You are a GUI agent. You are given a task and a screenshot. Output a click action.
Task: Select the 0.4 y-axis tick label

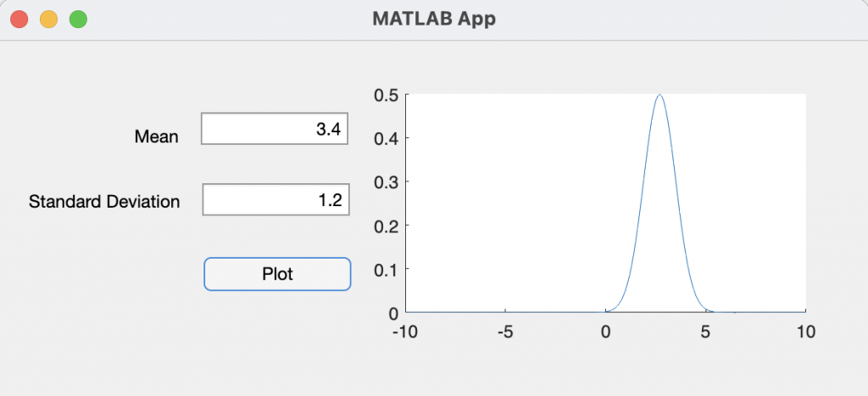coord(386,138)
